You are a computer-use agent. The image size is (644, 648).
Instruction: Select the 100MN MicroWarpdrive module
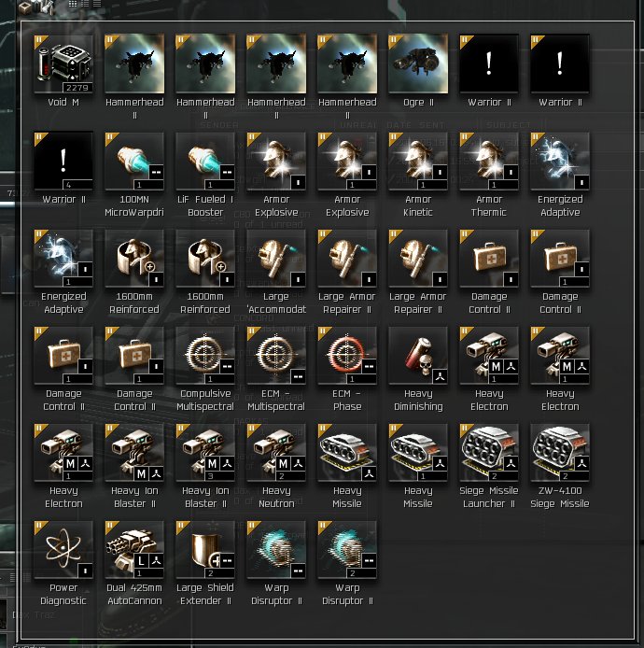tap(134, 162)
